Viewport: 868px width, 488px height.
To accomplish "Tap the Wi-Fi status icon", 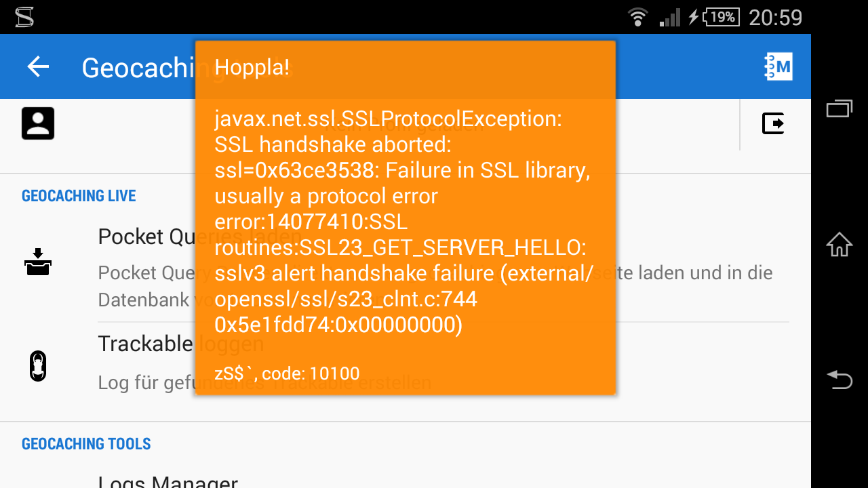I will (x=637, y=17).
